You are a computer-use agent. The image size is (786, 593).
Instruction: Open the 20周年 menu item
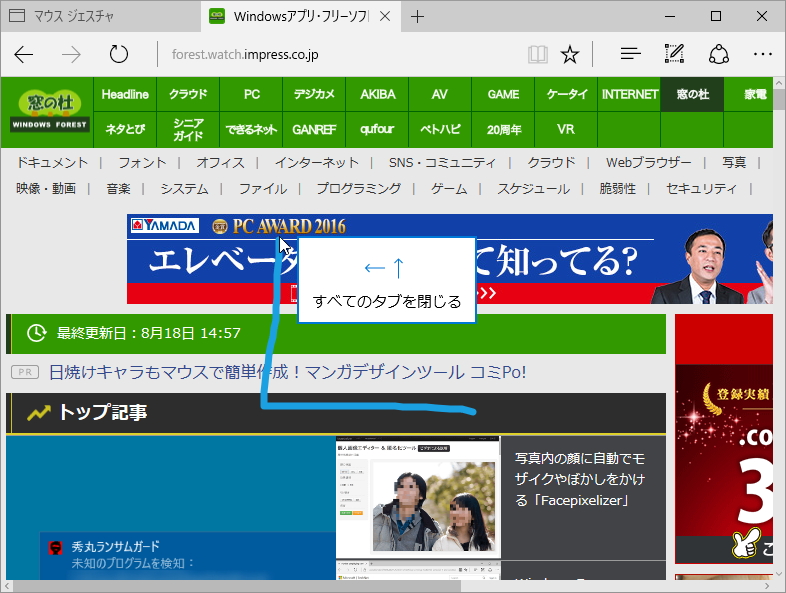point(503,129)
